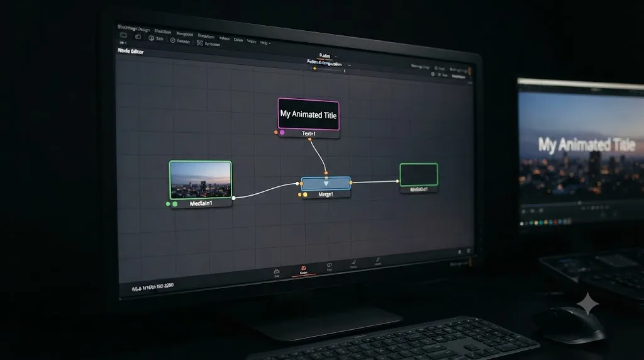Click the folder-shaped icon in top toolbar
Screen dimensions: 644x360
point(138,37)
